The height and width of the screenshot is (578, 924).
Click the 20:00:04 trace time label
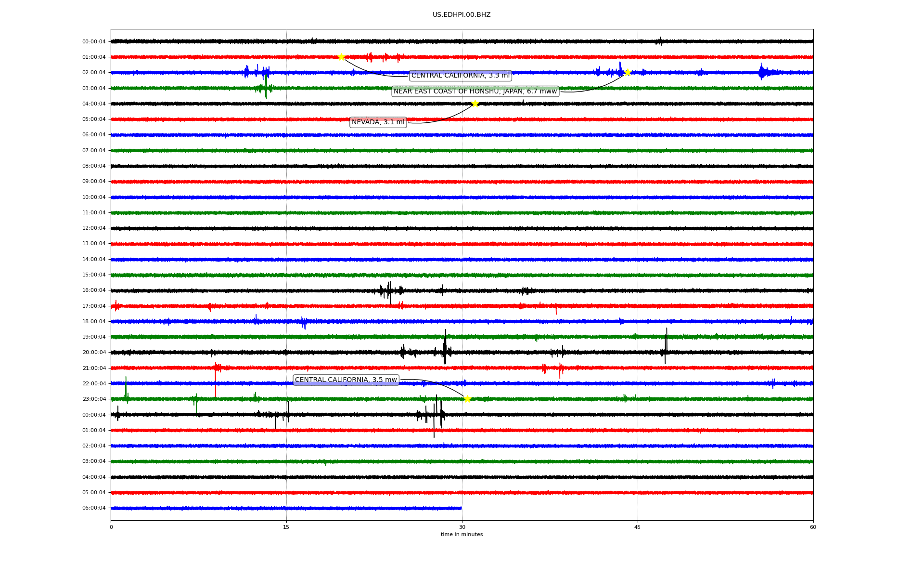tap(94, 353)
